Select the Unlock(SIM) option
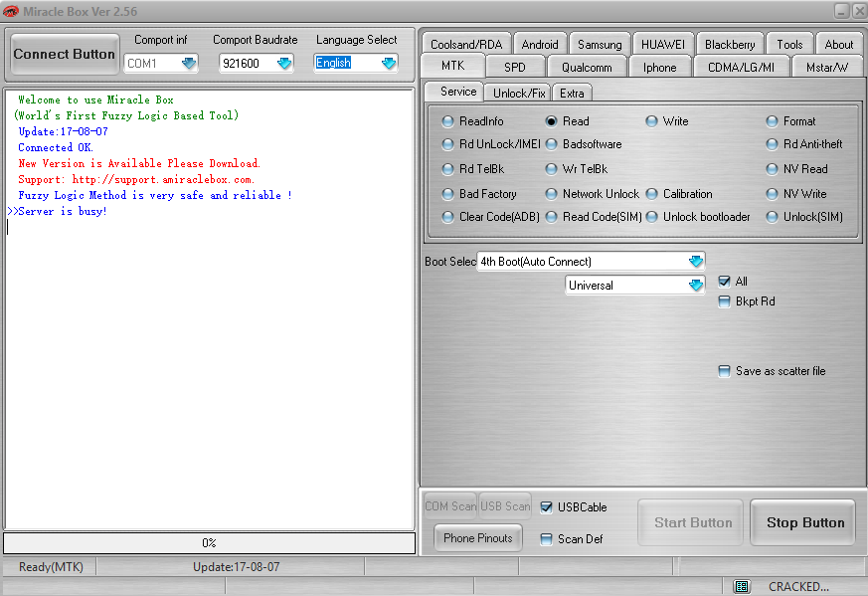The image size is (868, 596). (x=805, y=217)
